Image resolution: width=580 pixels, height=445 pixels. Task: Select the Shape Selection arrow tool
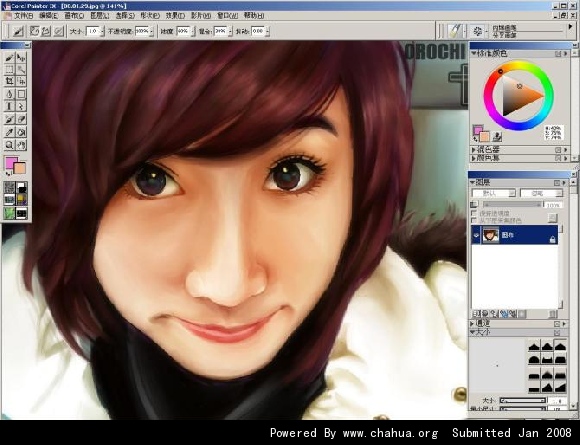tap(21, 107)
